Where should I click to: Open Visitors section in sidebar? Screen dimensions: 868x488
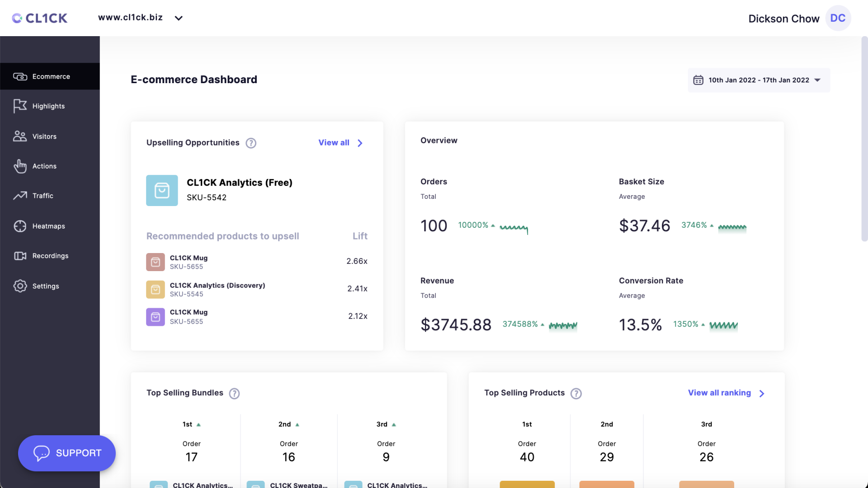44,136
